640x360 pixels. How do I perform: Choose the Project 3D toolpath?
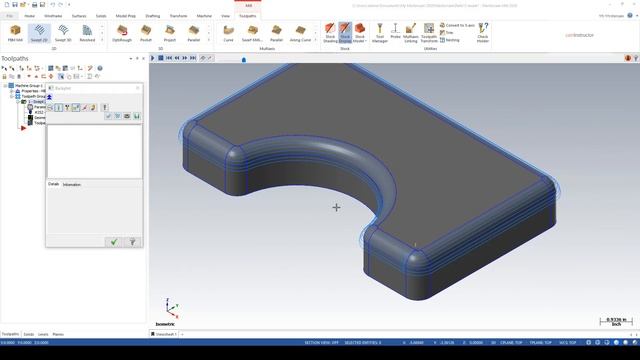(x=170, y=33)
